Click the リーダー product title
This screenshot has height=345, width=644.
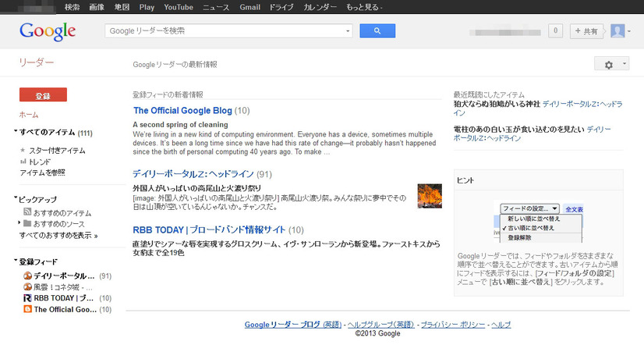[x=37, y=62]
